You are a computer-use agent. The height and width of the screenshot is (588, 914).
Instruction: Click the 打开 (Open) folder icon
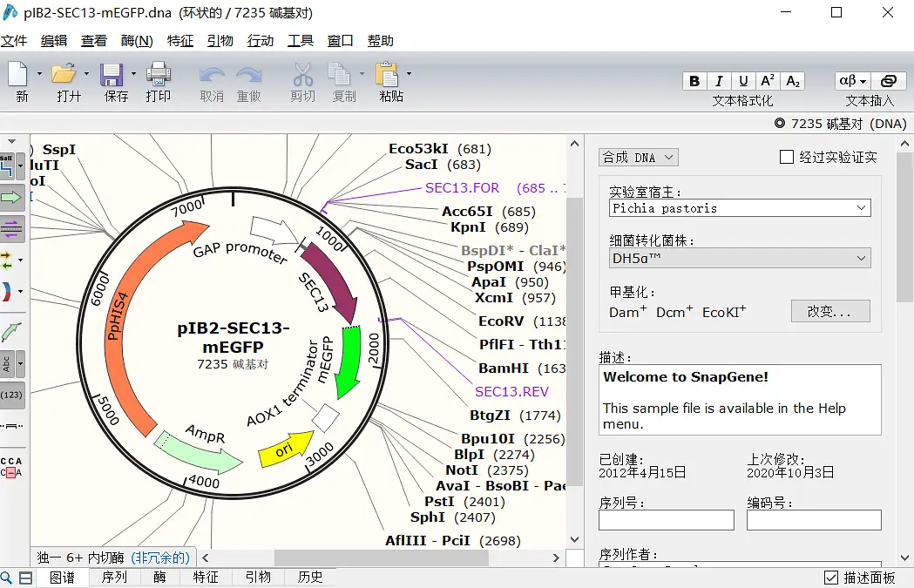(64, 74)
